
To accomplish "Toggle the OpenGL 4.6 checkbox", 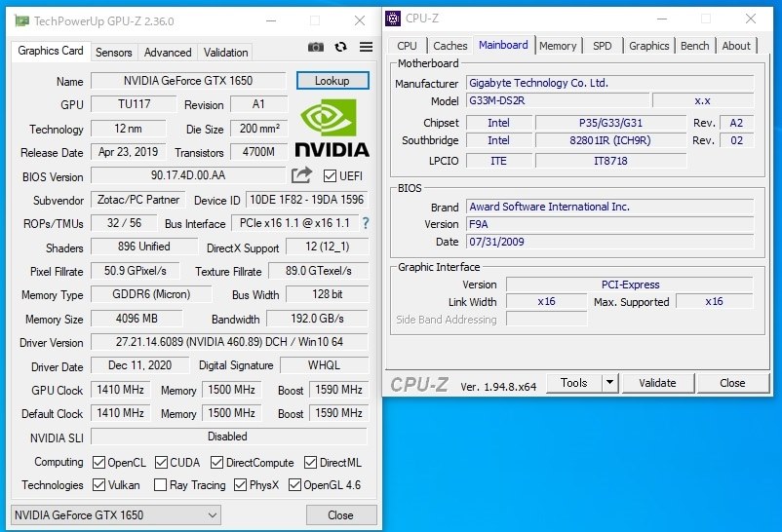I will click(294, 484).
